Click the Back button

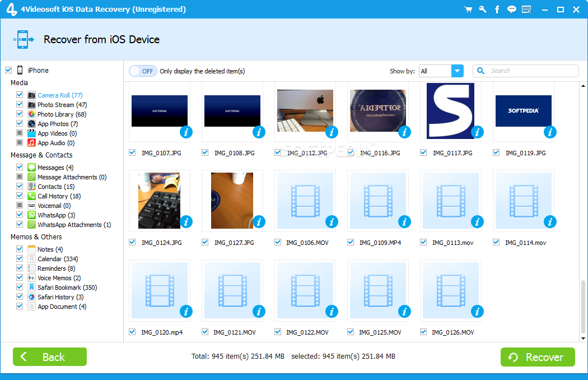click(50, 356)
